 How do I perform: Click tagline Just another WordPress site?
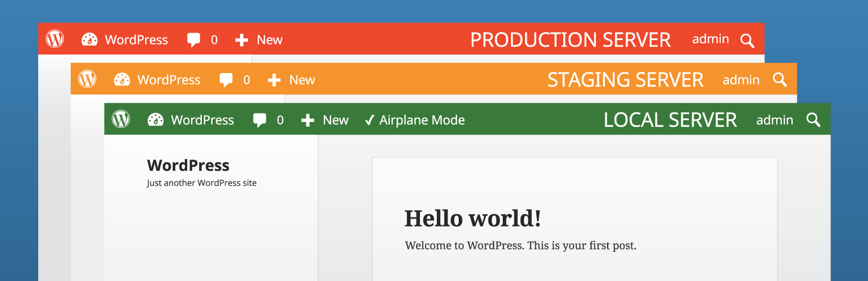point(202,183)
